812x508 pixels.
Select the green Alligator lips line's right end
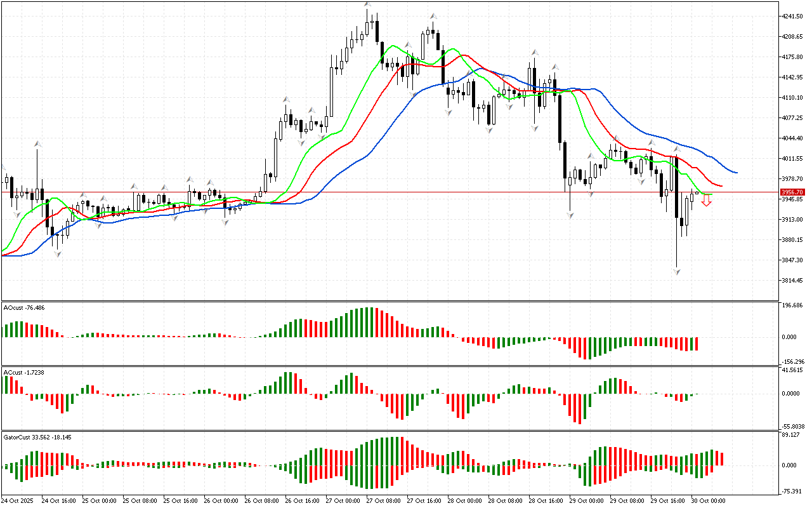711,194
